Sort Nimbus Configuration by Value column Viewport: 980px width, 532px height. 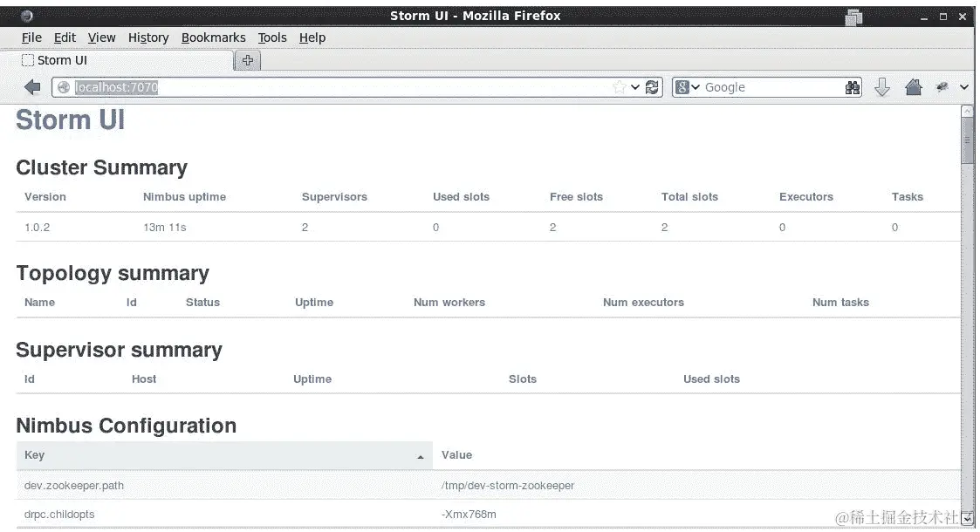[x=456, y=455]
